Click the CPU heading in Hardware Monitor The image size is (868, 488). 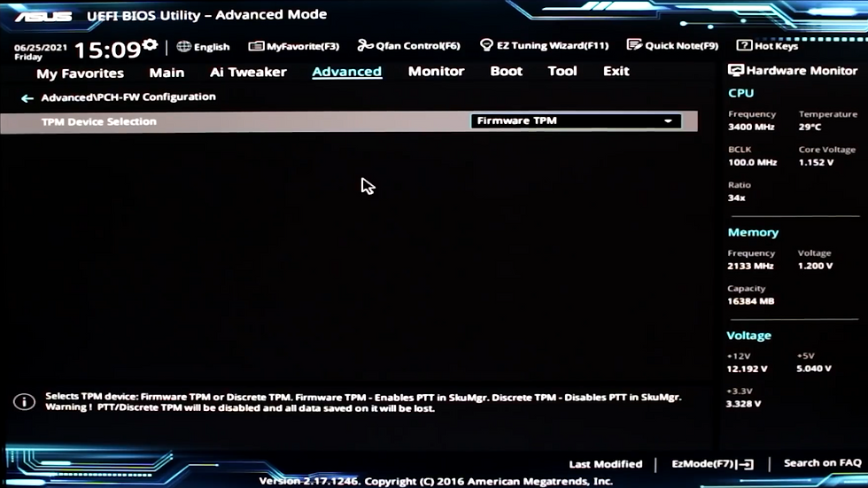pyautogui.click(x=740, y=93)
